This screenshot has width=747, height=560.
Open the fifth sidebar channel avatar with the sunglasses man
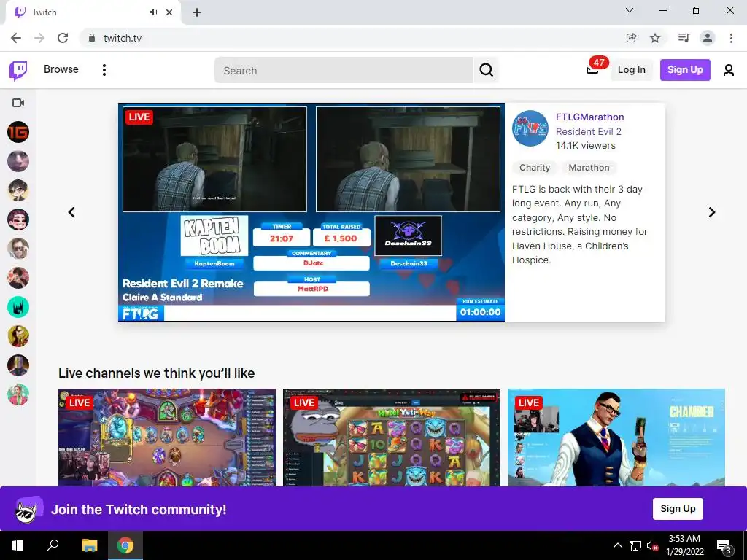[x=18, y=249]
